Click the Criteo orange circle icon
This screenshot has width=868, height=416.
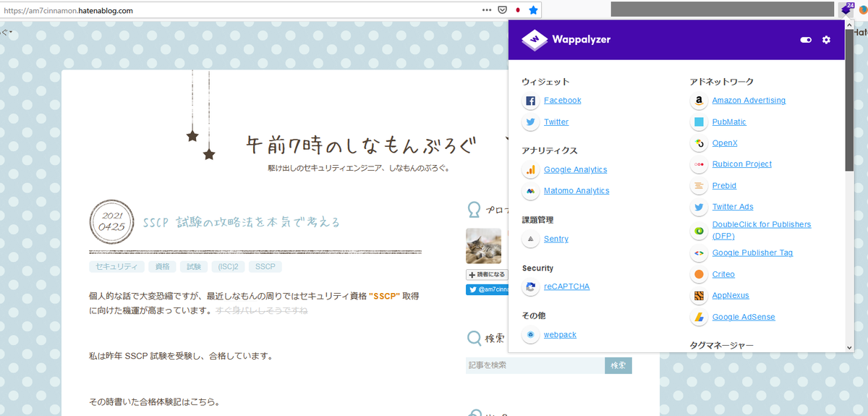[x=699, y=274]
